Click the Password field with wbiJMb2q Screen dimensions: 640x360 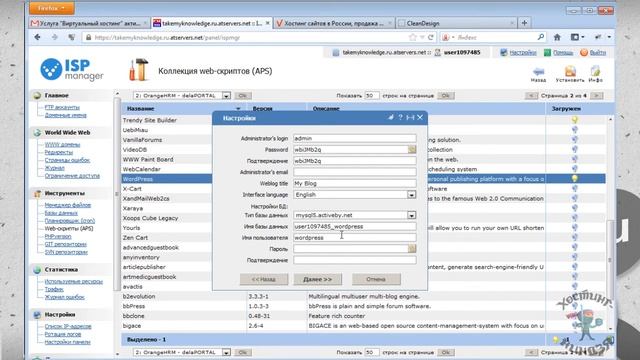coord(351,149)
